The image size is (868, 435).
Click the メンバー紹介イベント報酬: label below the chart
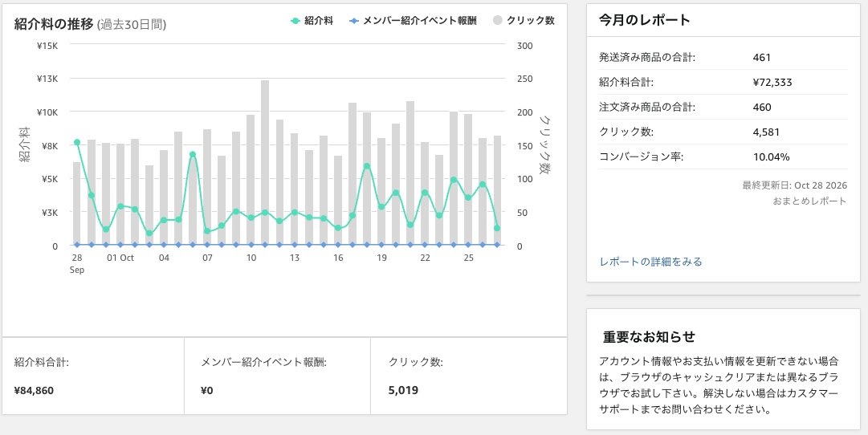pyautogui.click(x=263, y=363)
